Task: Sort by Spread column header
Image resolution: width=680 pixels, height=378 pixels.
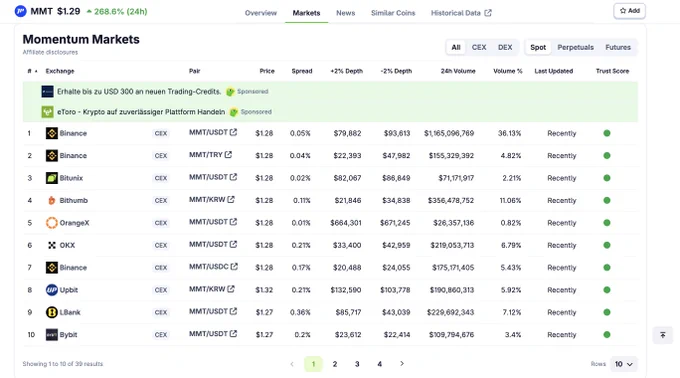Action: click(x=302, y=71)
